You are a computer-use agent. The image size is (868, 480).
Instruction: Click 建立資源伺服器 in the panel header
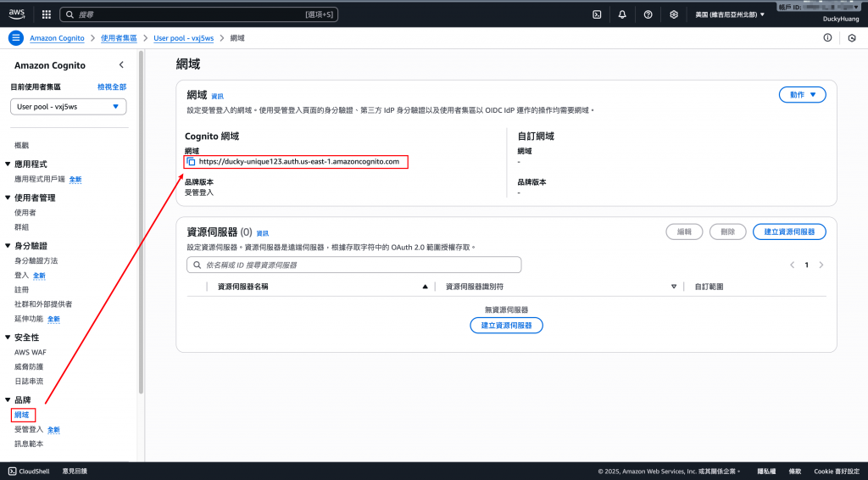(789, 232)
